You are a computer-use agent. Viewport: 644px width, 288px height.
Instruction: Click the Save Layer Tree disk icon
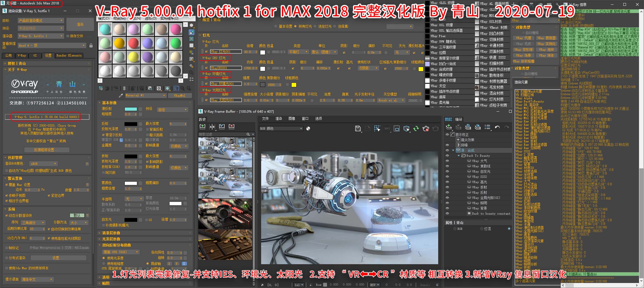click(x=468, y=127)
